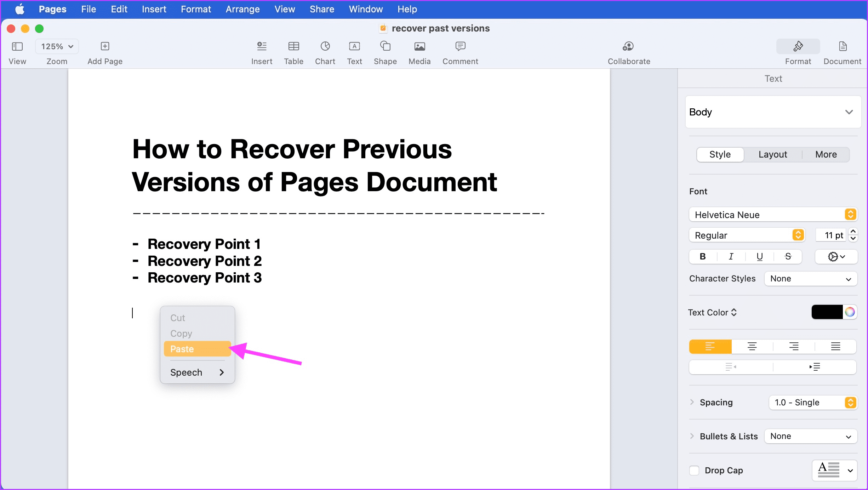Image resolution: width=868 pixels, height=490 pixels.
Task: Enable the Drop Cap checkbox
Action: [694, 471]
